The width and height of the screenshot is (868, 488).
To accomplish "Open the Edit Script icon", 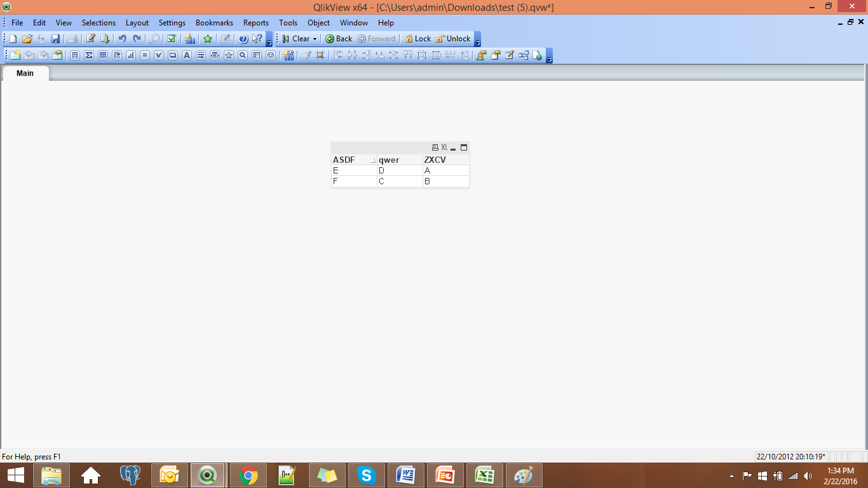I will [91, 39].
